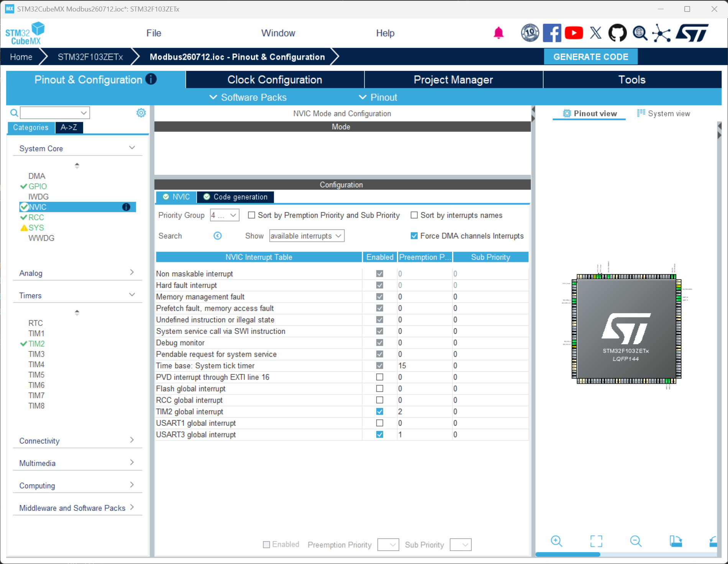The height and width of the screenshot is (564, 728).
Task: Select SYS in System Core list
Action: coord(36,228)
